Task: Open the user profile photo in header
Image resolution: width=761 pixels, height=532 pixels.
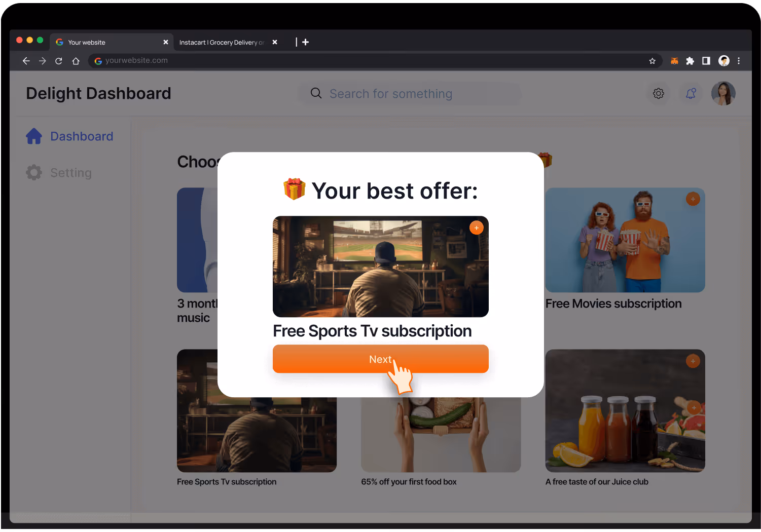Action: click(723, 94)
